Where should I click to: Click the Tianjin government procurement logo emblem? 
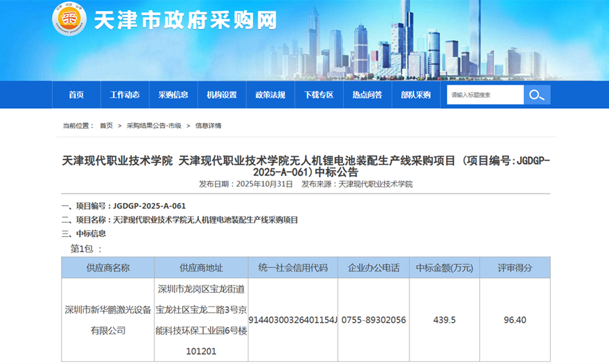coord(70,20)
